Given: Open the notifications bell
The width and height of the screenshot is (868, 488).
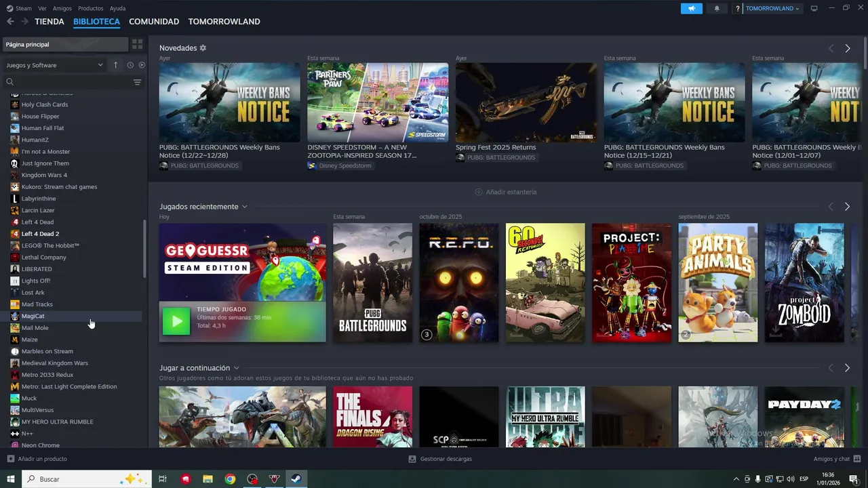Looking at the screenshot, I should pyautogui.click(x=717, y=8).
